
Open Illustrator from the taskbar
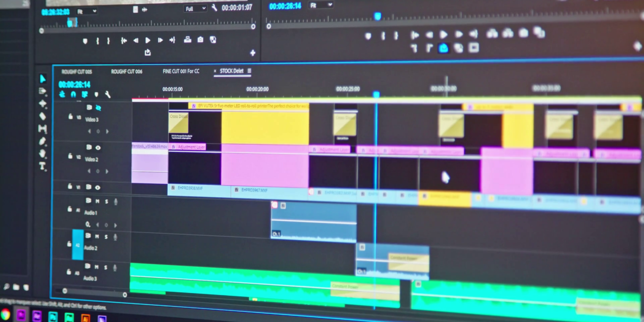pos(85,318)
